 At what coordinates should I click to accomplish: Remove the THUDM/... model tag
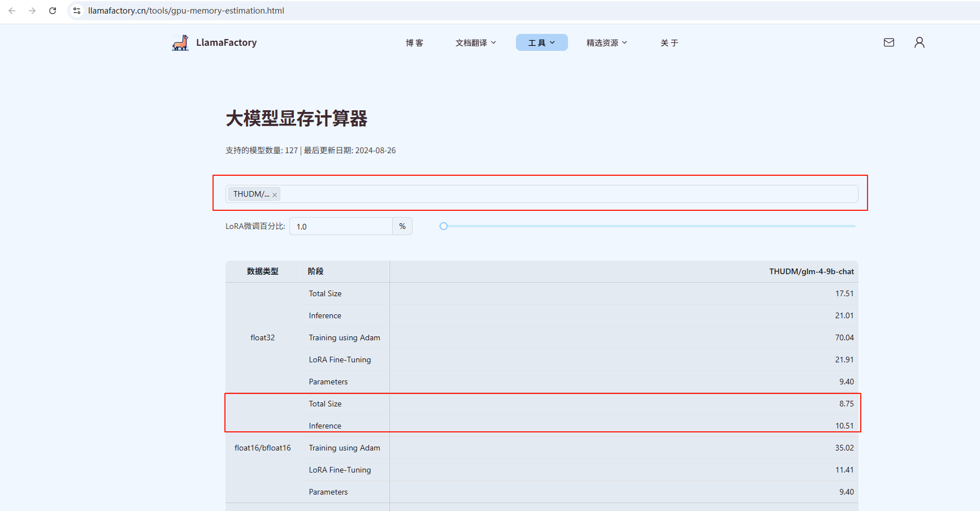point(275,194)
